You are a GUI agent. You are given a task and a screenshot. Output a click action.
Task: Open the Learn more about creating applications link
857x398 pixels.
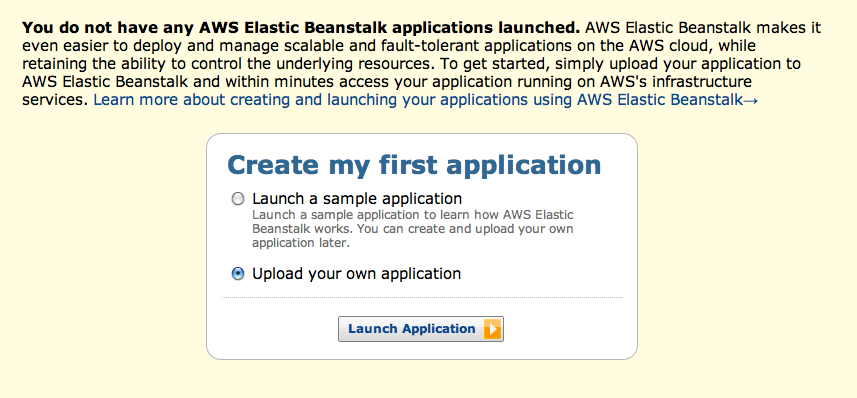(426, 100)
